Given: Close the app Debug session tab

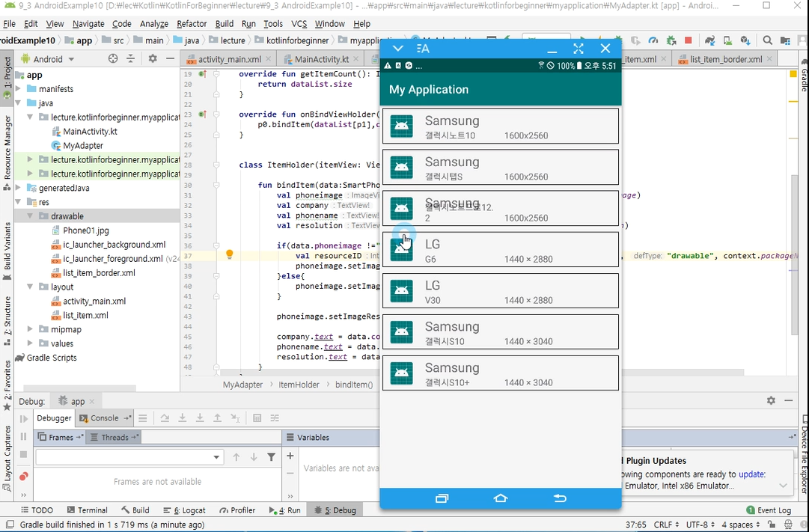Looking at the screenshot, I should 92,402.
